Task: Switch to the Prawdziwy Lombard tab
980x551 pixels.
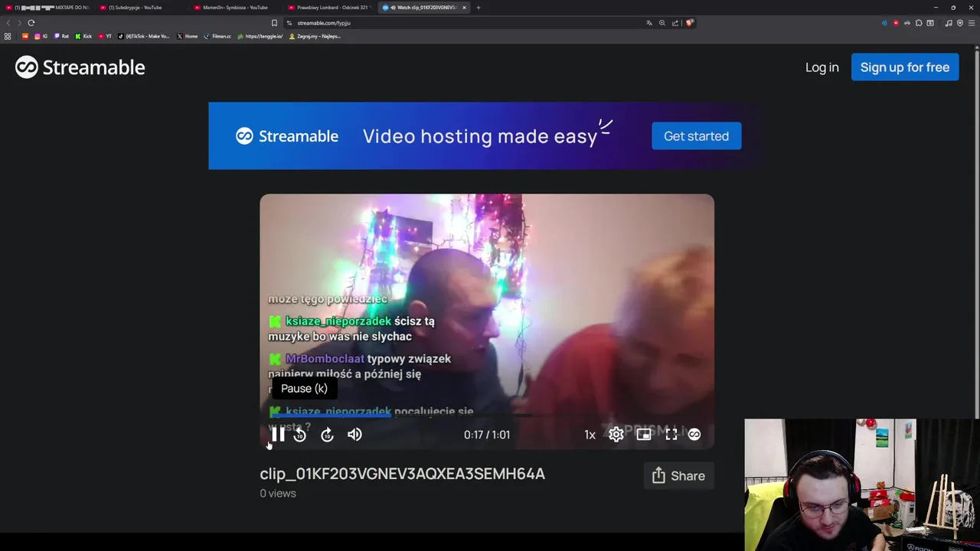Action: coord(329,8)
